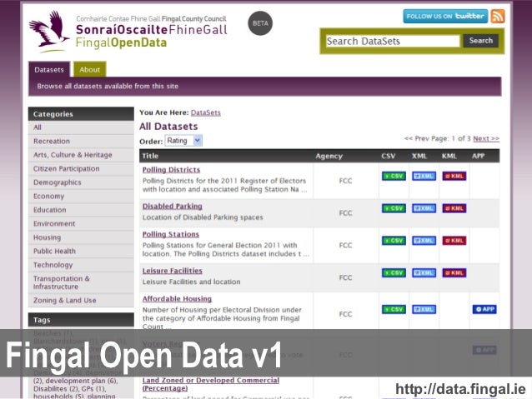Select the Technology category
532x399 pixels.
pos(81,265)
